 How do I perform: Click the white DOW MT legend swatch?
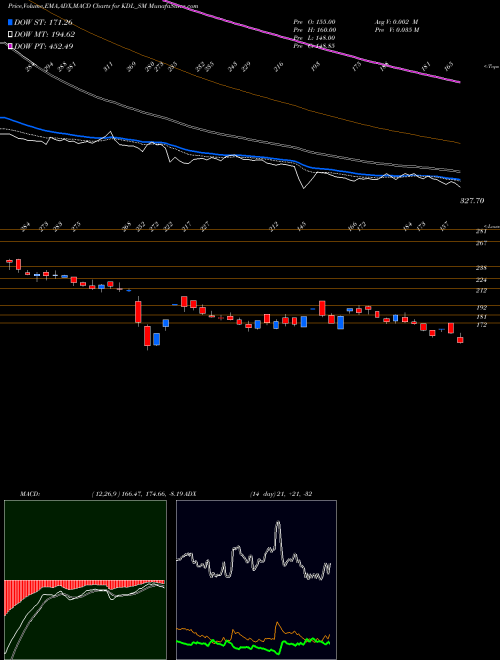[10, 34]
